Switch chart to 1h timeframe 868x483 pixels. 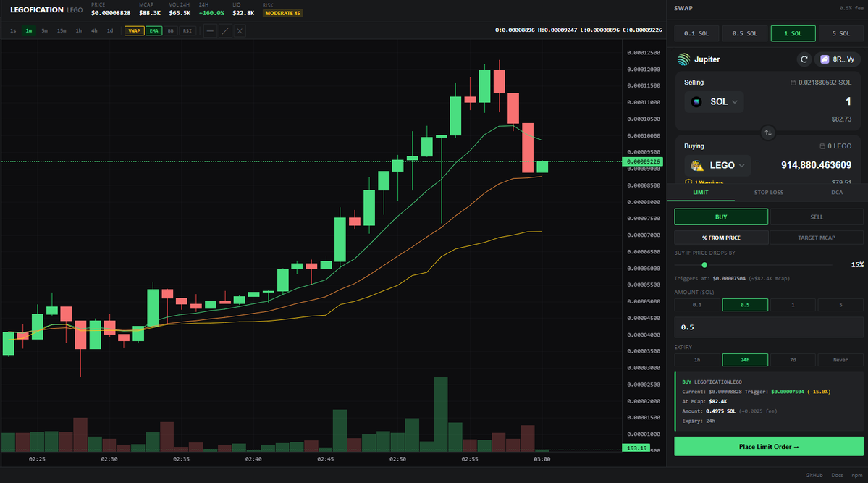(79, 31)
